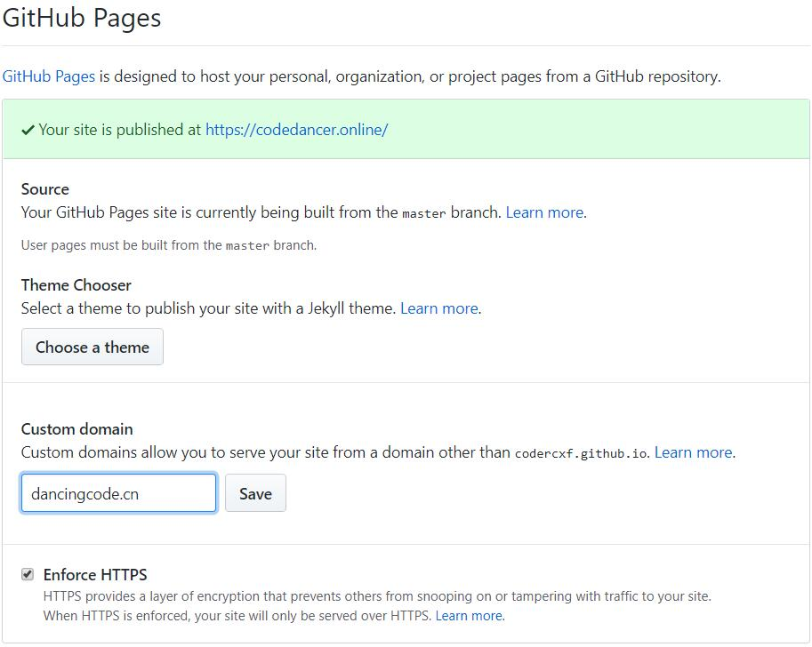Open Learn more link under Theme Chooser

coord(439,308)
